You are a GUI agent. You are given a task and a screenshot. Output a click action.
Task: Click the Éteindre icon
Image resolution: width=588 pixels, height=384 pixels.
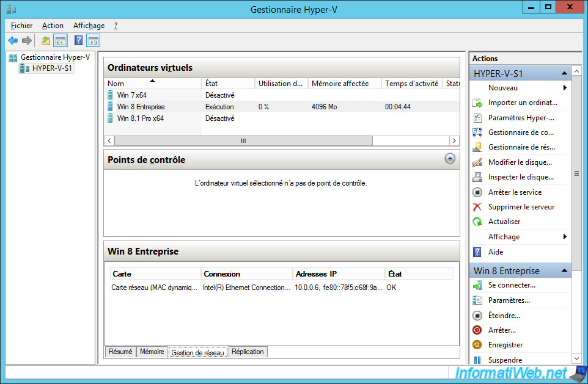(x=477, y=316)
